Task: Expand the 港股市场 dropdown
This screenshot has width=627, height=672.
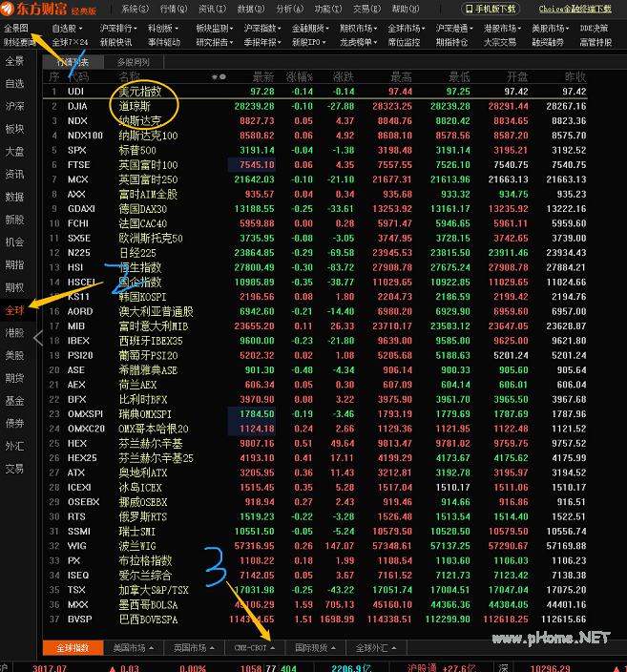Action: pyautogui.click(x=502, y=29)
